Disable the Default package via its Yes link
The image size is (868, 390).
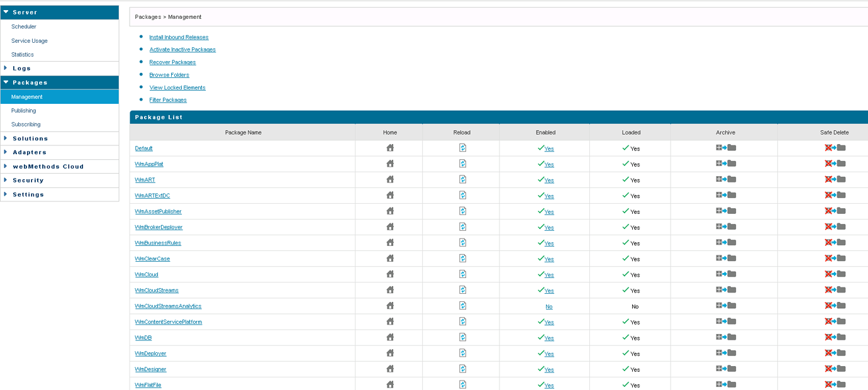549,149
